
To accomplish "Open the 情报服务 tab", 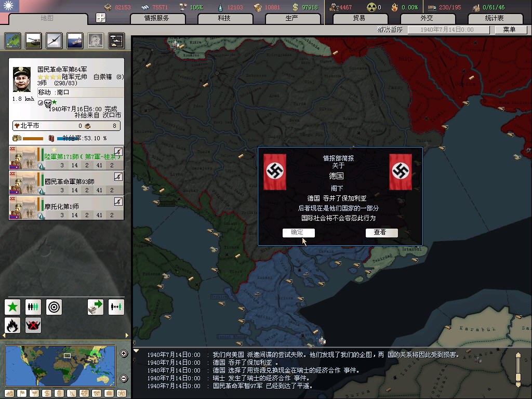I will [x=157, y=18].
